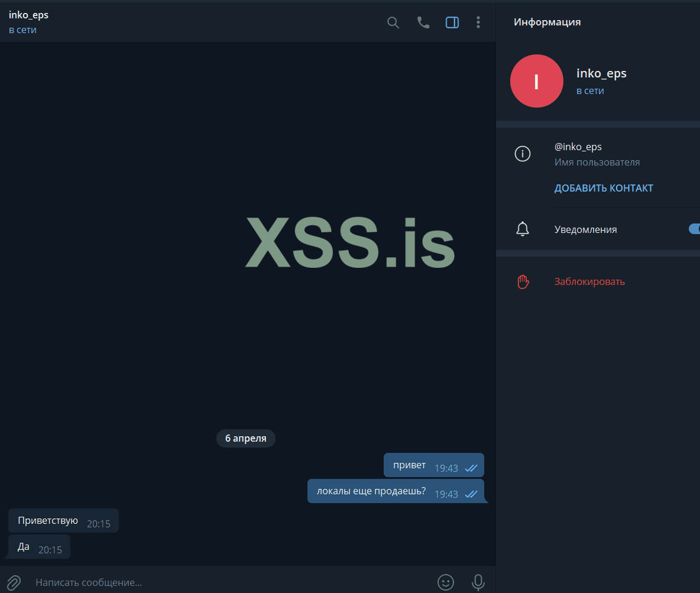Click the Уведомления label
Screen dimensions: 700x593
[x=585, y=229]
